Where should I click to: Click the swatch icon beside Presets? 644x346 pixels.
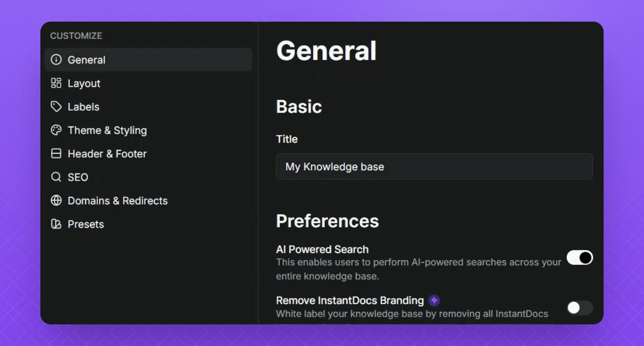point(56,224)
